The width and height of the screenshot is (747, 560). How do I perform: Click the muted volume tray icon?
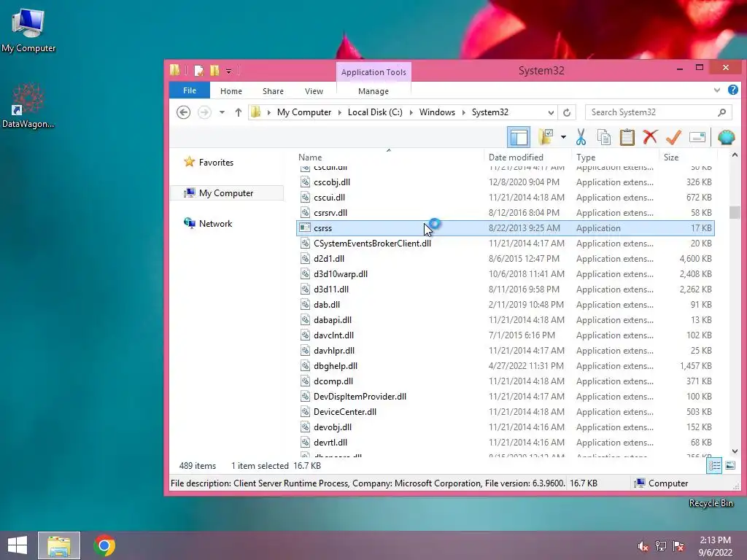(643, 546)
